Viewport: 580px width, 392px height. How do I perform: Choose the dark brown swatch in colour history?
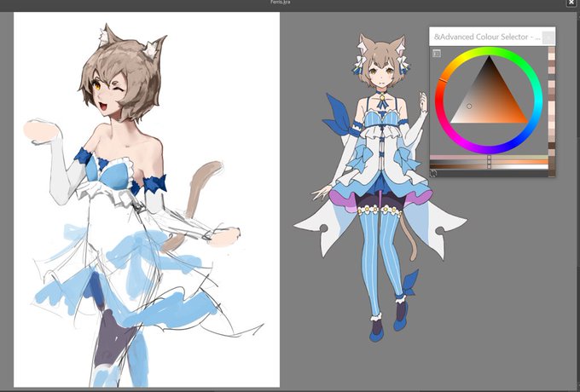tap(552, 146)
